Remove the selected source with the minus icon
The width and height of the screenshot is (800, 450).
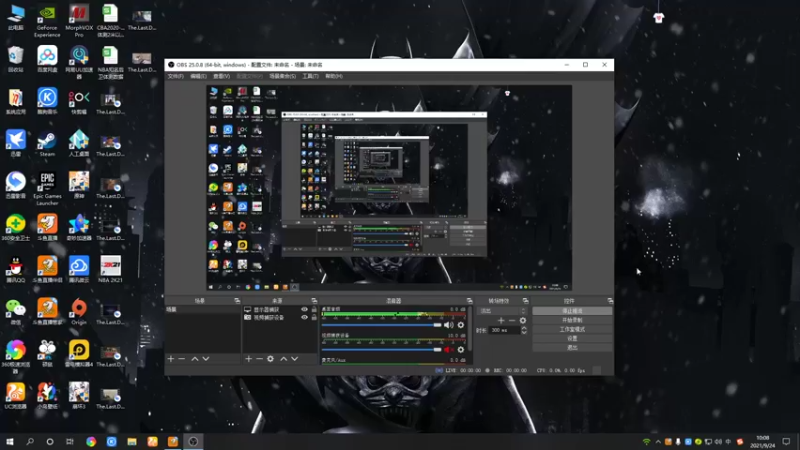(259, 359)
